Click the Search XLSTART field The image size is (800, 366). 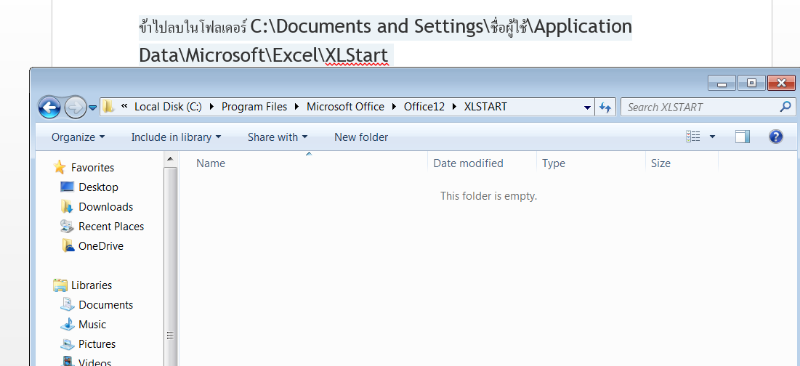708,107
